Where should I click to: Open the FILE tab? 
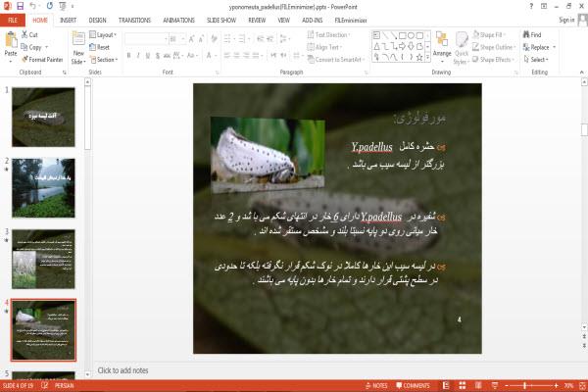pos(13,20)
